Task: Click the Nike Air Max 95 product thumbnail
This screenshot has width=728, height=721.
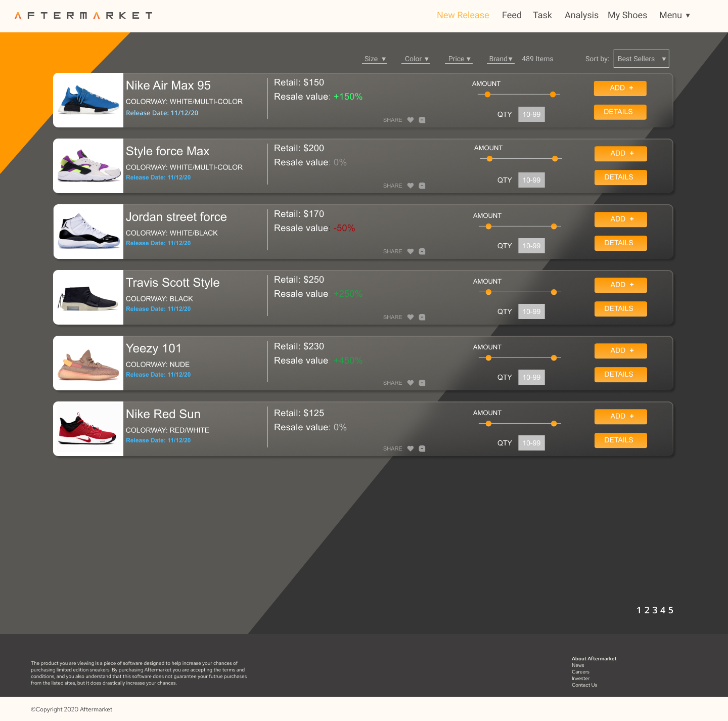Action: pos(88,100)
